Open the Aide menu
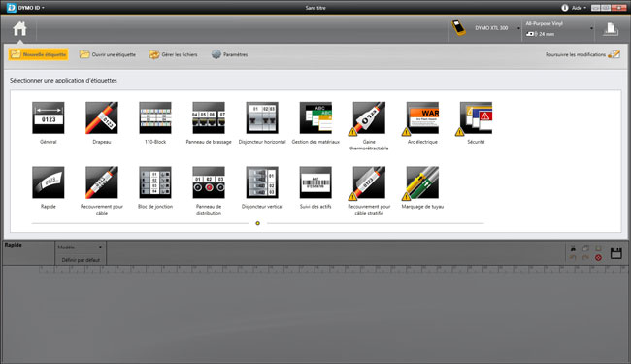 click(580, 8)
